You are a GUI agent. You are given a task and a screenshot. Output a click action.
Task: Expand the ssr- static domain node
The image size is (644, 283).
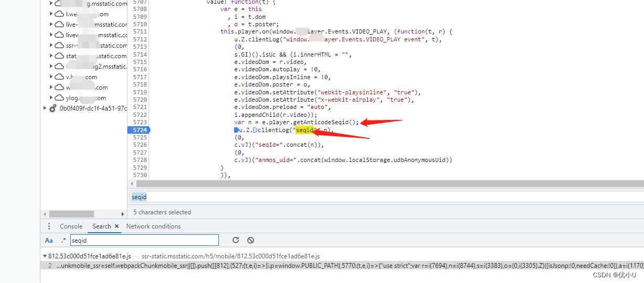click(51, 46)
